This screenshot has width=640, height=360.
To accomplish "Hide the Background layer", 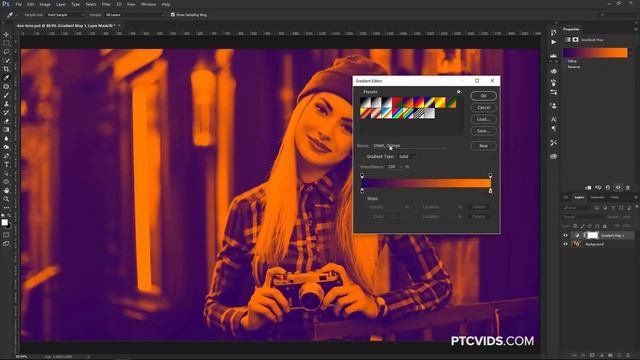I will pos(565,244).
